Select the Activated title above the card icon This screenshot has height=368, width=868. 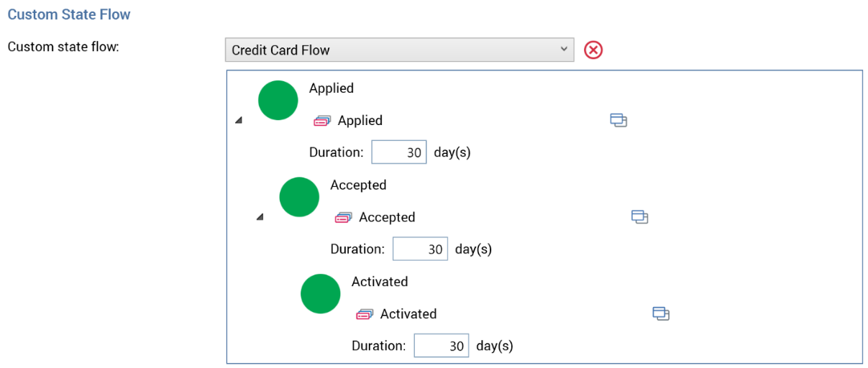pyautogui.click(x=380, y=282)
